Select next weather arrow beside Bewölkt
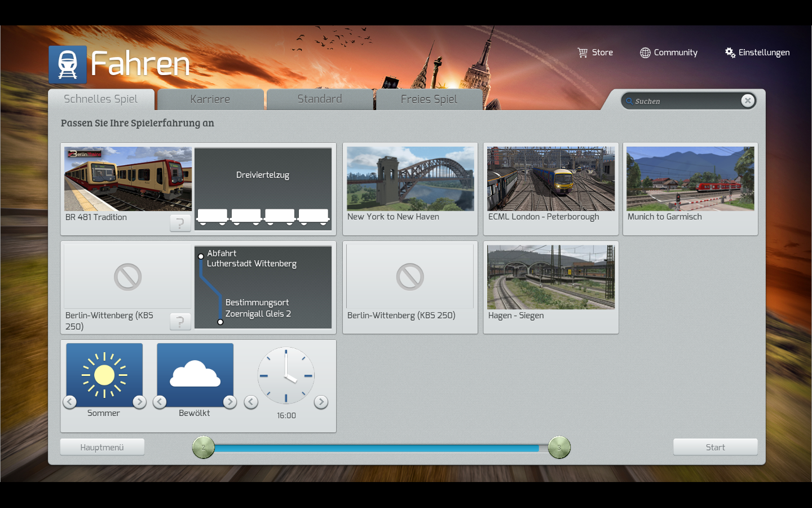This screenshot has height=508, width=812. click(x=230, y=402)
